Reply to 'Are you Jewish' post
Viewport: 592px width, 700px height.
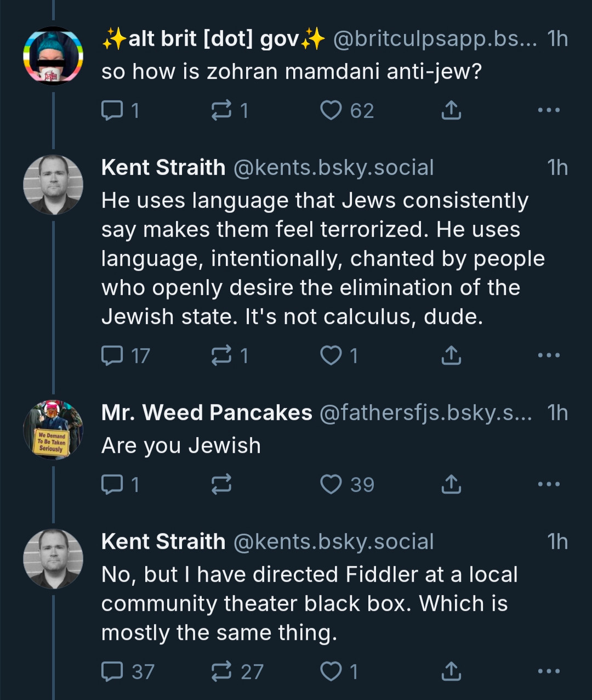[120, 484]
